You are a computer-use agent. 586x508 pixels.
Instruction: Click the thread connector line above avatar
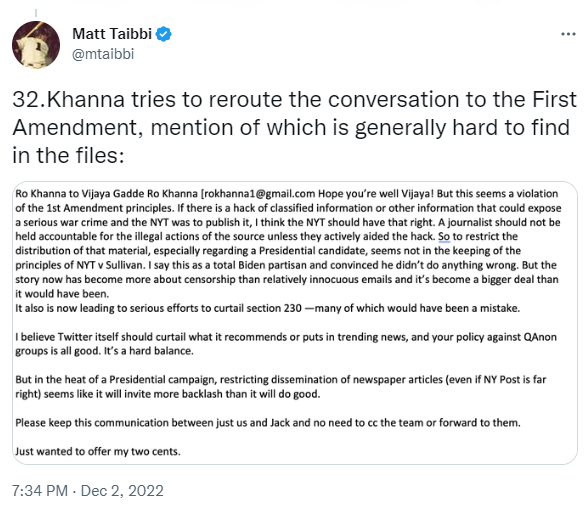(36, 14)
